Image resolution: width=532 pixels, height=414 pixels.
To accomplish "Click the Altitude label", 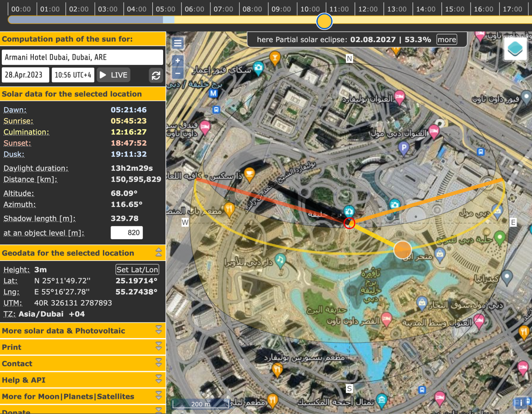I will coord(19,193).
